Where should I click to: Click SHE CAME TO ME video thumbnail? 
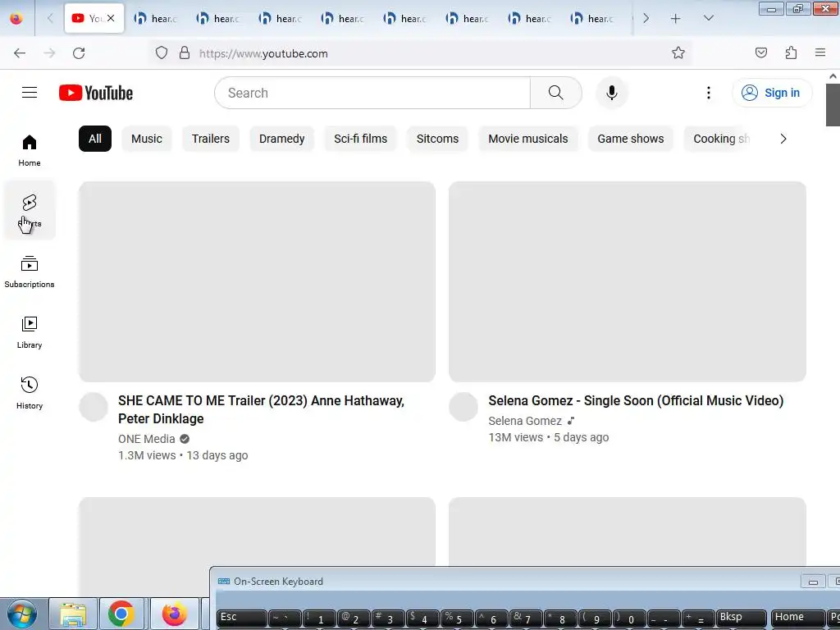tap(257, 281)
